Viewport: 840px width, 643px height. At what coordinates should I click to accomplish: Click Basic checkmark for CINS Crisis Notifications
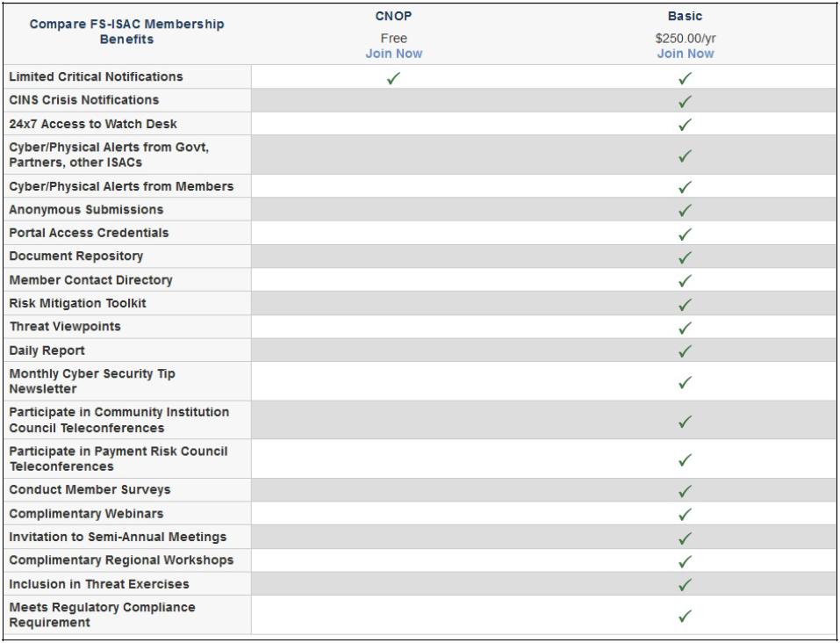tap(686, 101)
